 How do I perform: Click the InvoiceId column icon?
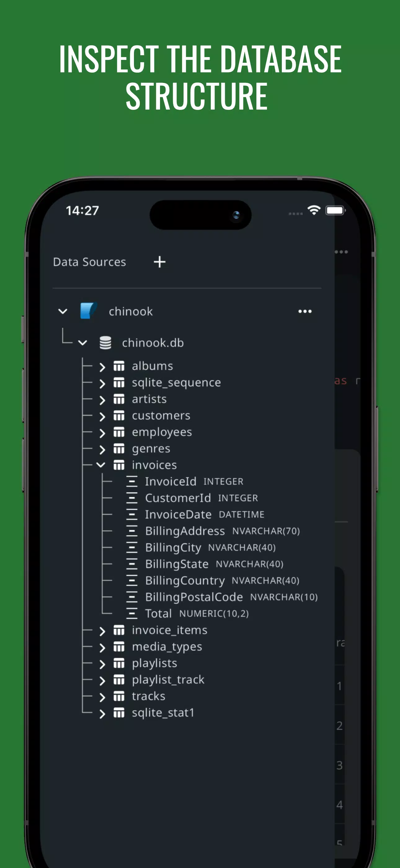[132, 481]
